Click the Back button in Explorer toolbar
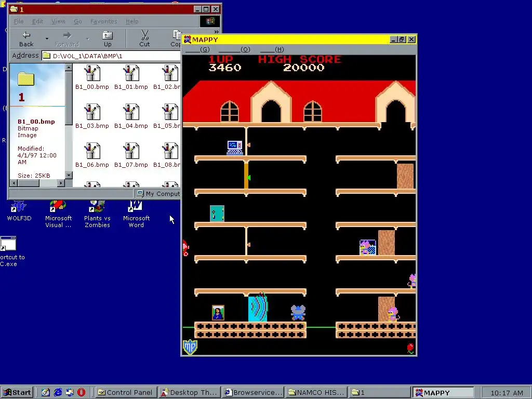Viewport: 532px width, 399px height. click(x=26, y=38)
